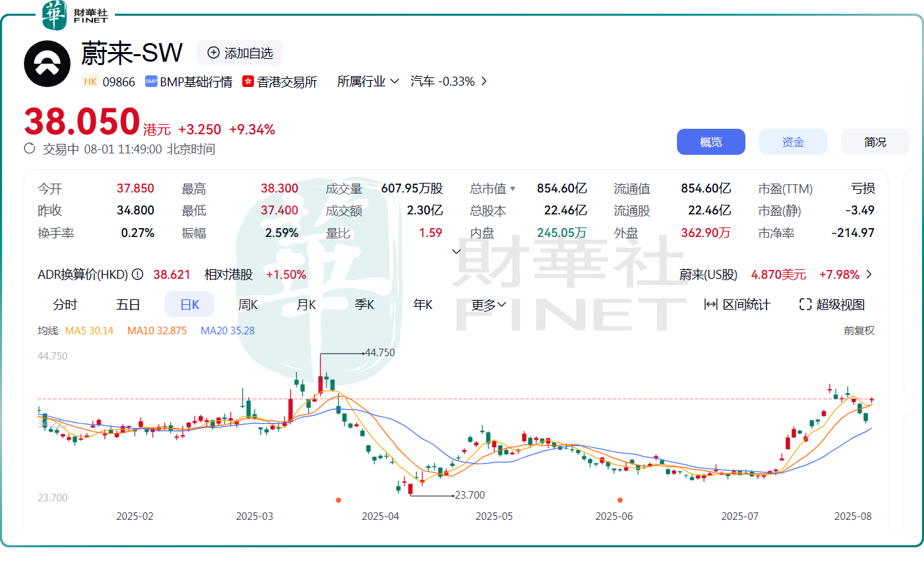Click the 外盘 value 362.90万
Viewport: 924px width, 561px height.
(706, 233)
